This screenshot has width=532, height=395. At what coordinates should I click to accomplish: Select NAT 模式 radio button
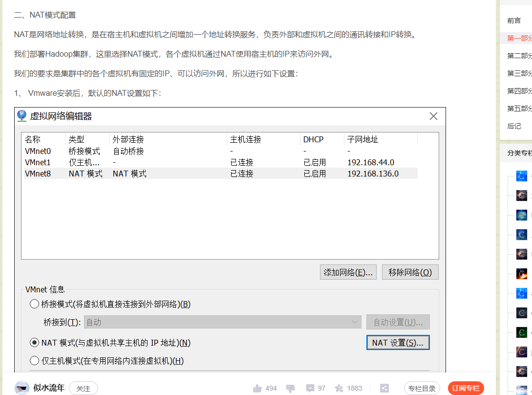[x=34, y=342]
